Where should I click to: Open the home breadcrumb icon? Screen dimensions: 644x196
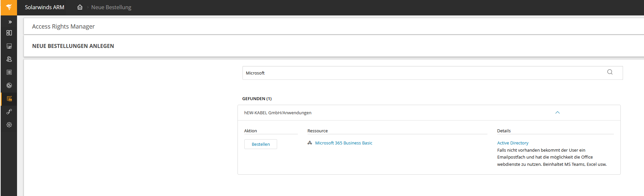(80, 7)
